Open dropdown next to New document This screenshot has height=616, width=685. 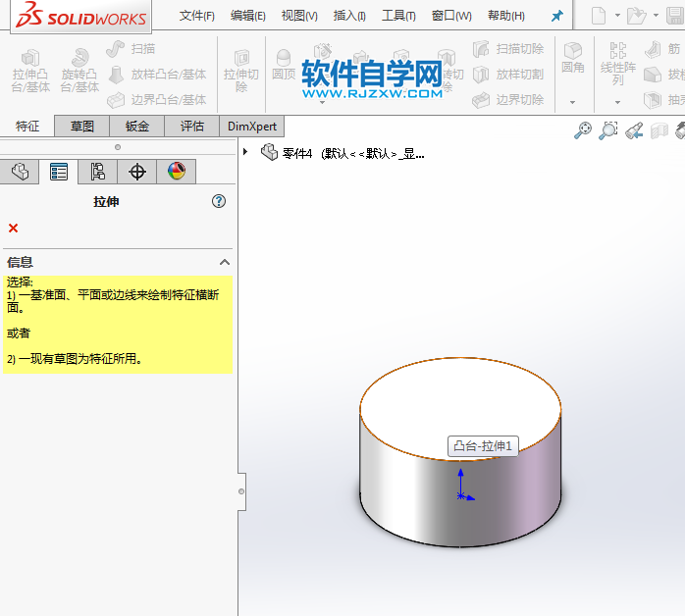tap(617, 16)
